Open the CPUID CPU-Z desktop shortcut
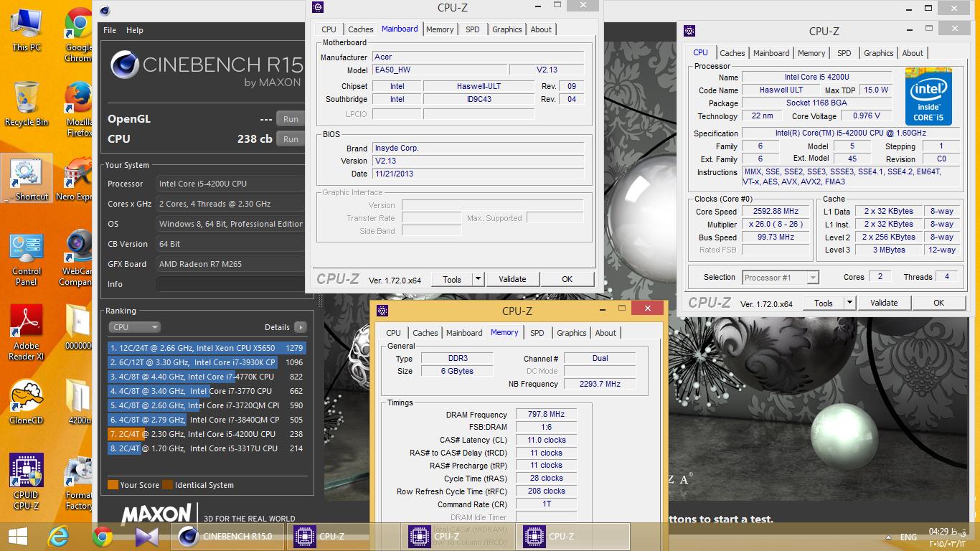This screenshot has height=551, width=980. [27, 481]
